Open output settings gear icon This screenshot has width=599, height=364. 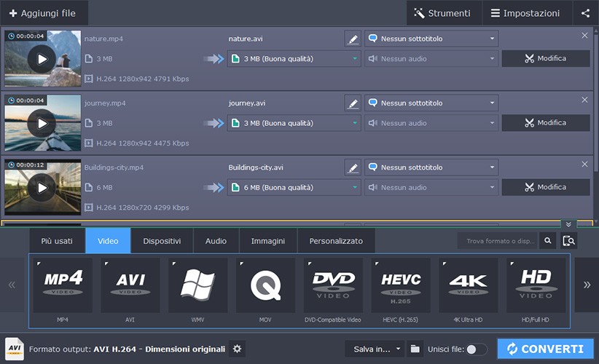[237, 349]
